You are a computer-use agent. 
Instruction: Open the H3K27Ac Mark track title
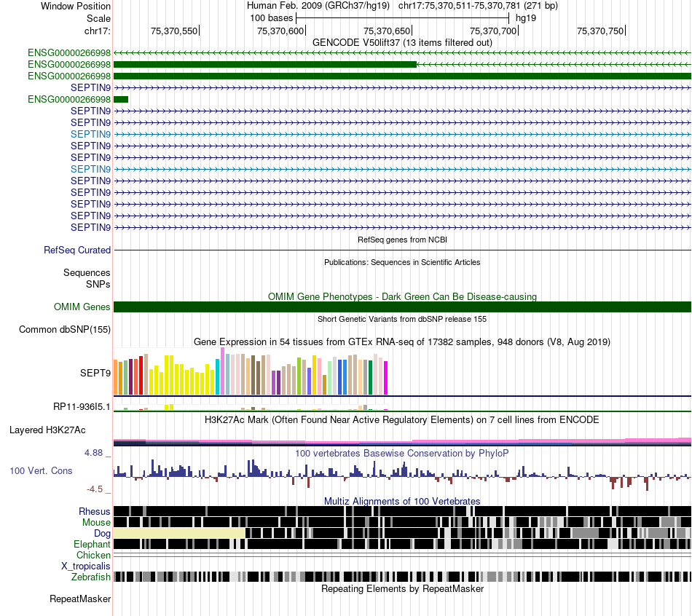point(402,419)
